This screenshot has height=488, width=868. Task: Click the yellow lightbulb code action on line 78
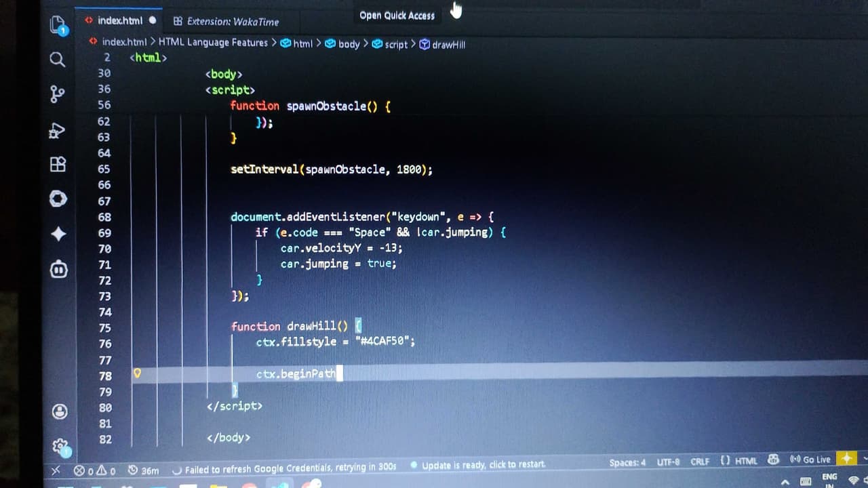coord(137,373)
